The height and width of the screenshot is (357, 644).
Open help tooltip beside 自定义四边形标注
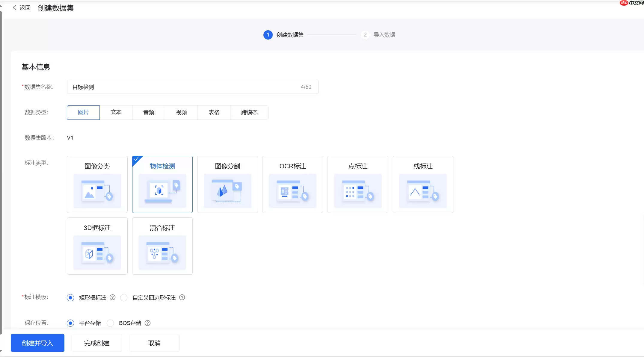point(182,297)
